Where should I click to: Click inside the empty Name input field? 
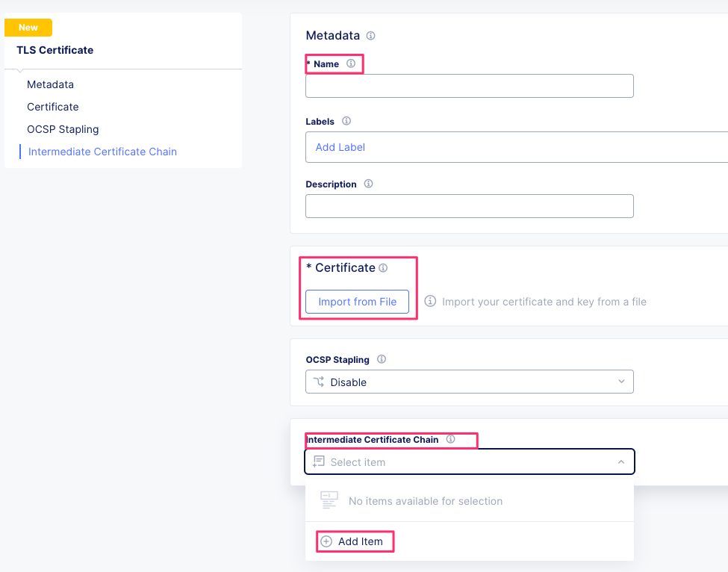(469, 86)
